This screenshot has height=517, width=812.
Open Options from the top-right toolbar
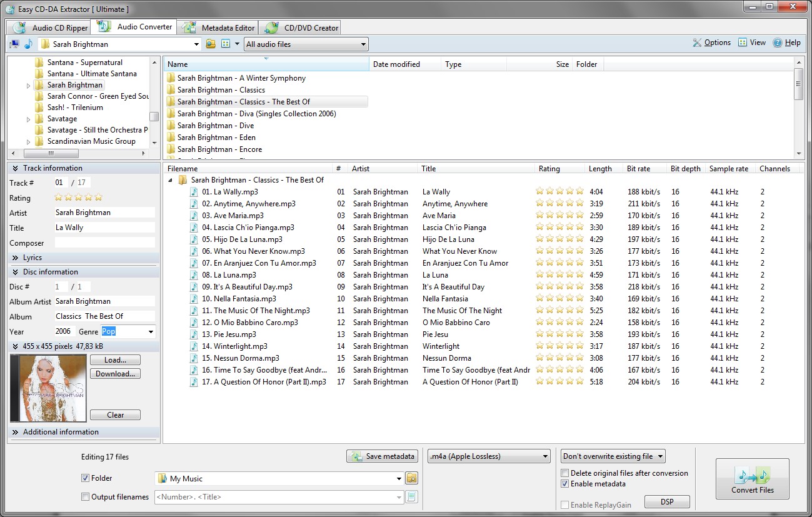(711, 43)
